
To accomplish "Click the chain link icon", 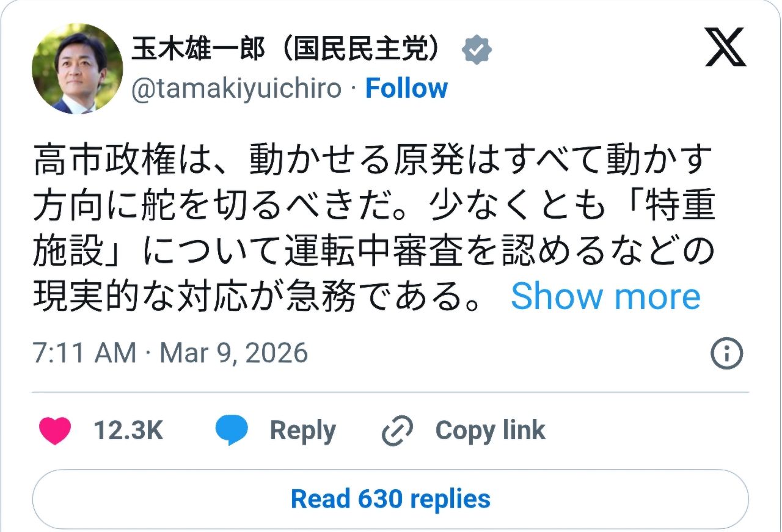I will point(398,431).
